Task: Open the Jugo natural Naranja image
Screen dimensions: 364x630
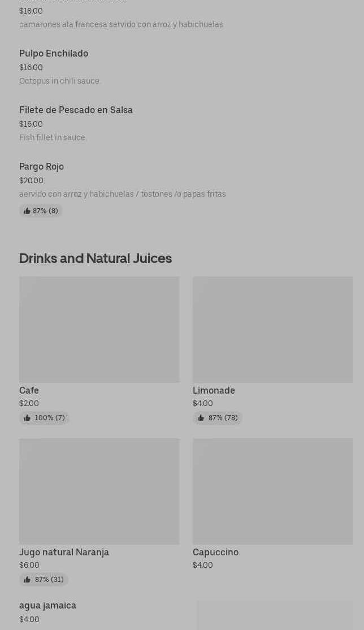Action: tap(99, 491)
